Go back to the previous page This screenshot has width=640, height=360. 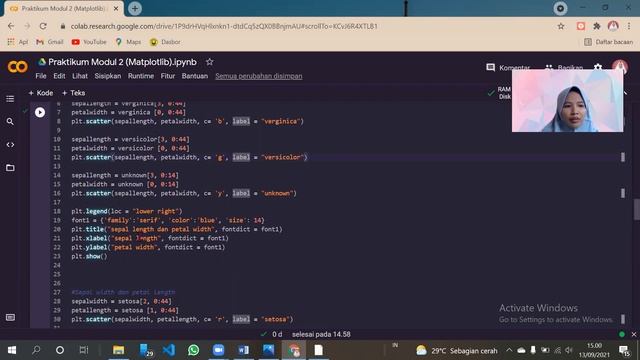pyautogui.click(x=11, y=26)
